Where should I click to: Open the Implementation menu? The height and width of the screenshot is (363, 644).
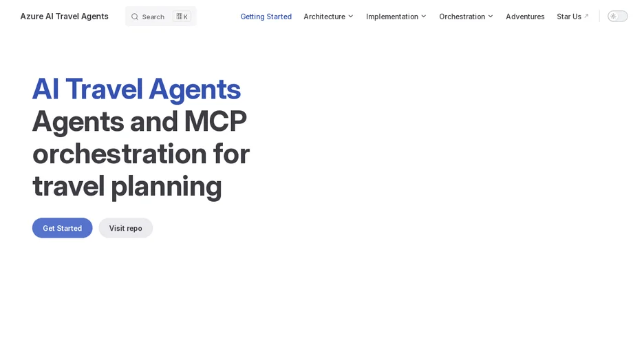[396, 17]
